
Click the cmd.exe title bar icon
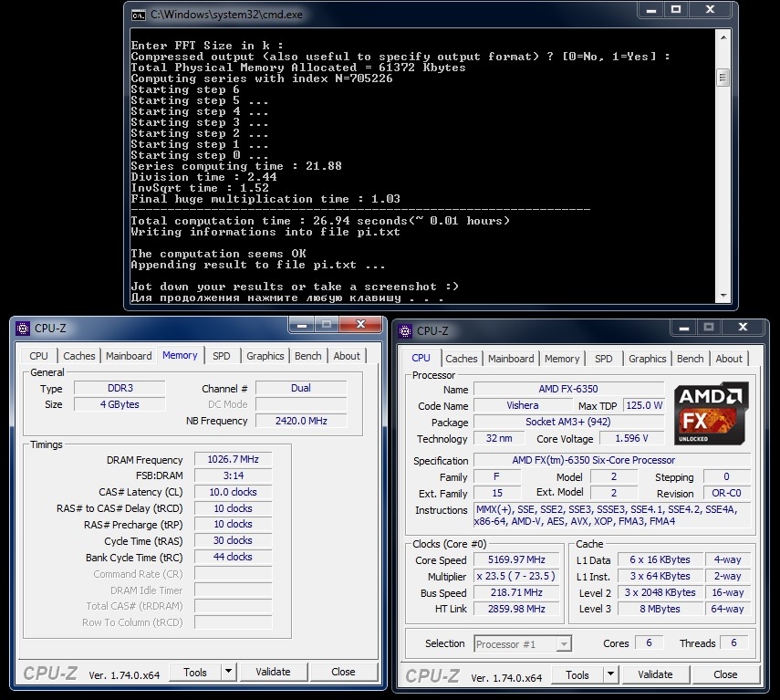(x=139, y=15)
